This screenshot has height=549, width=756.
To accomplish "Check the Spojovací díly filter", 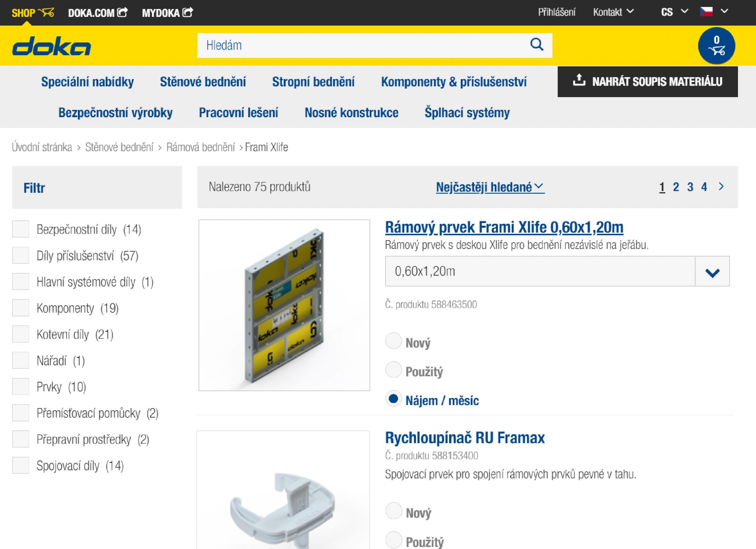I will 21,465.
